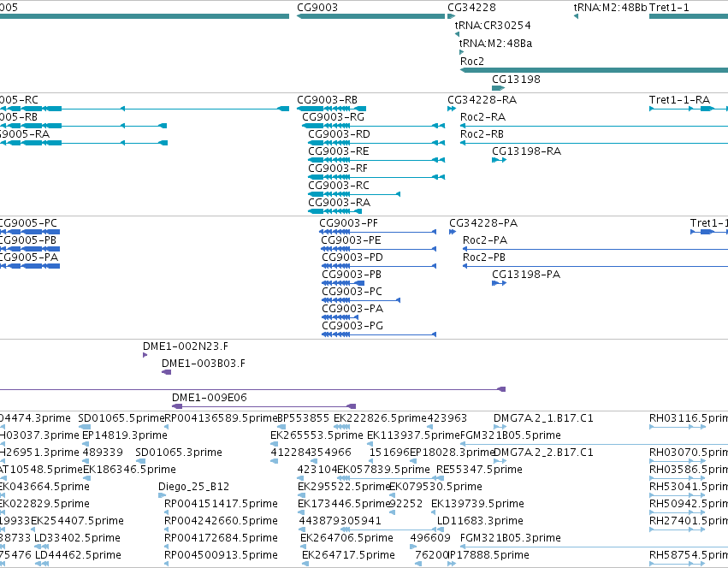Click EST EK222826.5prime label
The height and width of the screenshot is (568, 728).
point(380,418)
